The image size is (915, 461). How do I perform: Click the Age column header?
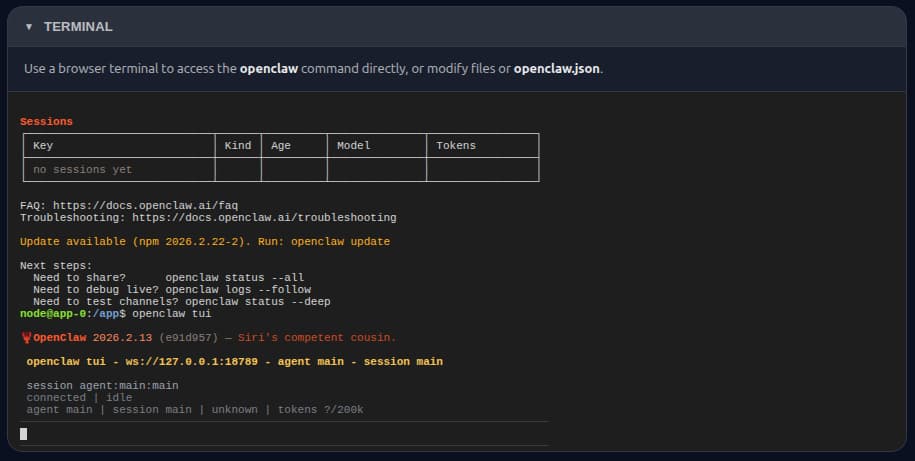281,145
